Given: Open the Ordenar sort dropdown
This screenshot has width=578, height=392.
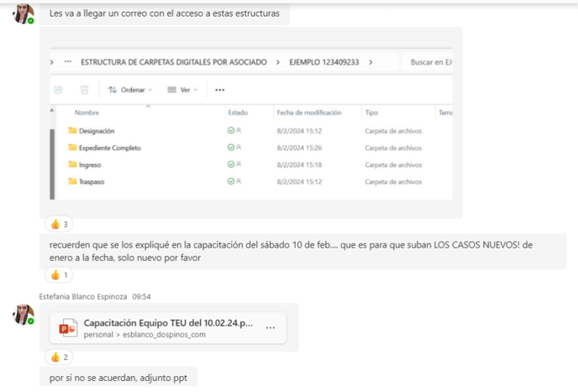Looking at the screenshot, I should pyautogui.click(x=129, y=90).
